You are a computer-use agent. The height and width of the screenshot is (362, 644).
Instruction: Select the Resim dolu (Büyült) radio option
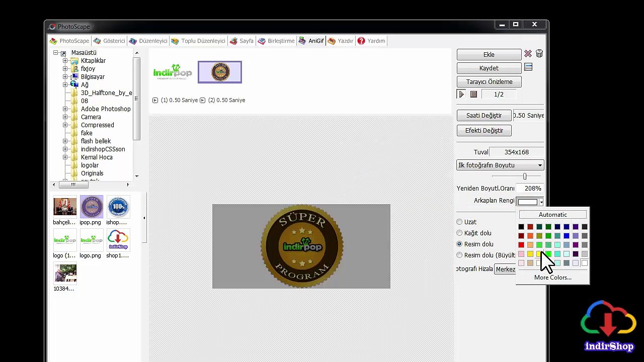point(459,255)
